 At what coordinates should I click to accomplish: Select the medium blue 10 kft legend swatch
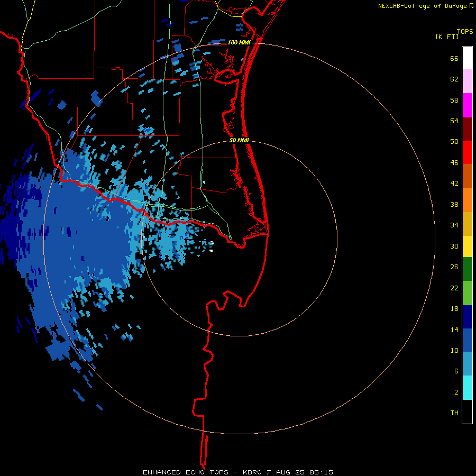467,340
